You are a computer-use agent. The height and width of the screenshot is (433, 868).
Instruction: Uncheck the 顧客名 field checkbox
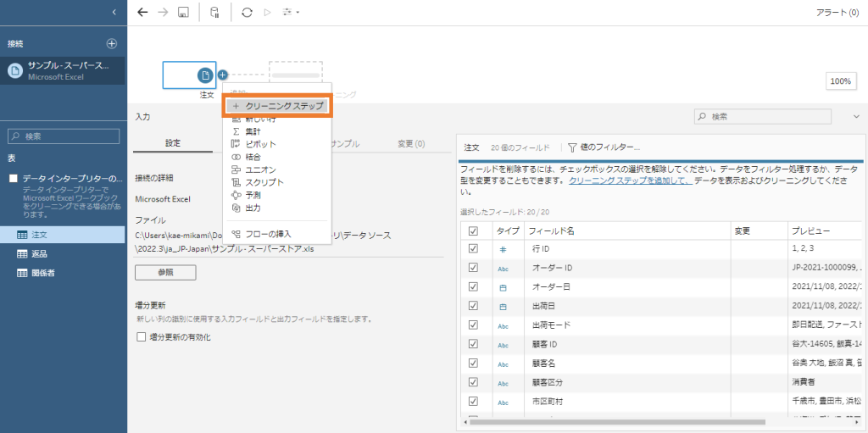pos(473,363)
